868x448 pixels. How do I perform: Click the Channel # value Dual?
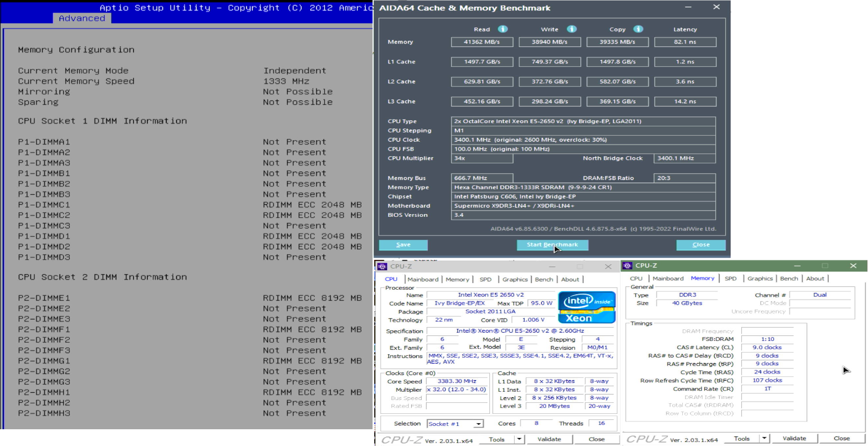coord(820,295)
